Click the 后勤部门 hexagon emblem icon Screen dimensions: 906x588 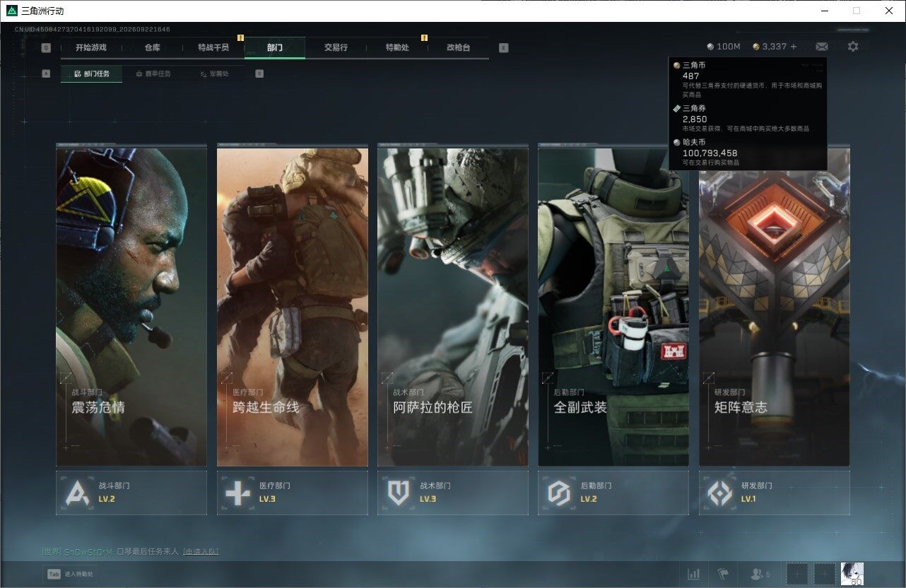pos(559,493)
